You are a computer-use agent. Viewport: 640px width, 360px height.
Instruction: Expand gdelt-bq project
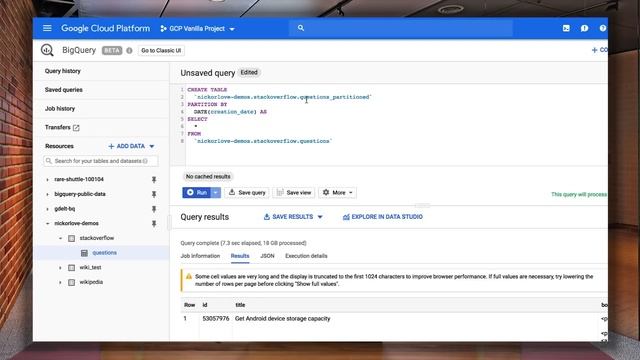click(x=47, y=209)
